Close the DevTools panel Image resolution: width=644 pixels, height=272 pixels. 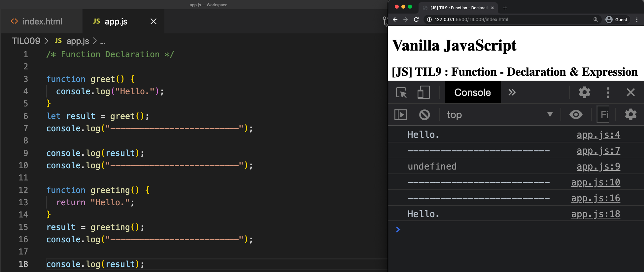pos(630,92)
